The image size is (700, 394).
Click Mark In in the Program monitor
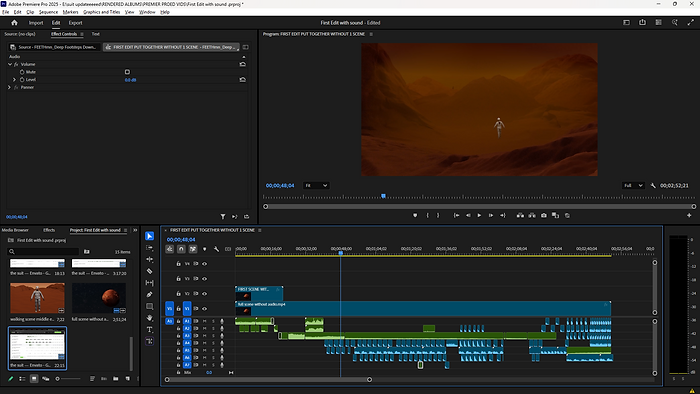click(427, 216)
